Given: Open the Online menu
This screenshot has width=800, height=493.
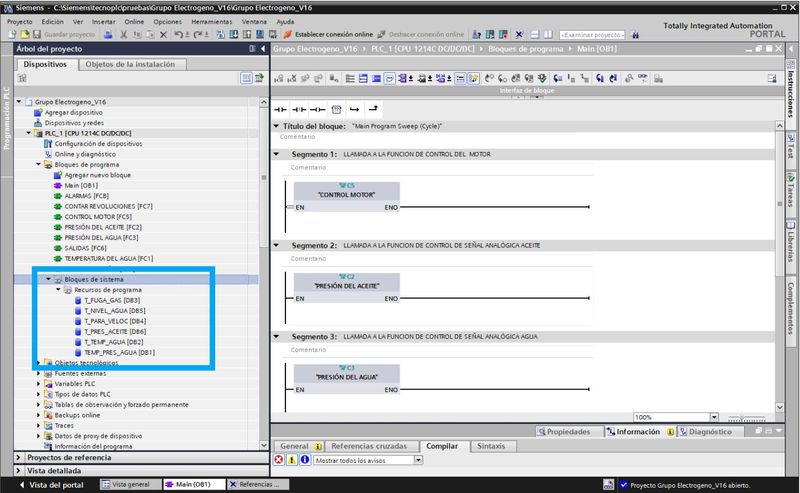Looking at the screenshot, I should pos(134,22).
